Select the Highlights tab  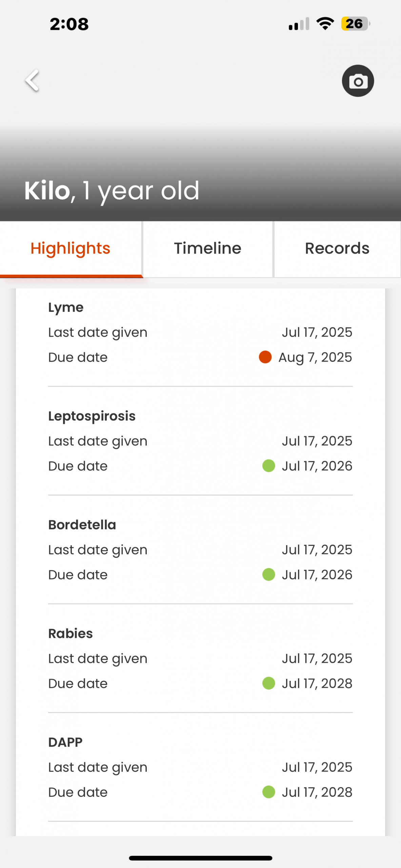pos(71,249)
